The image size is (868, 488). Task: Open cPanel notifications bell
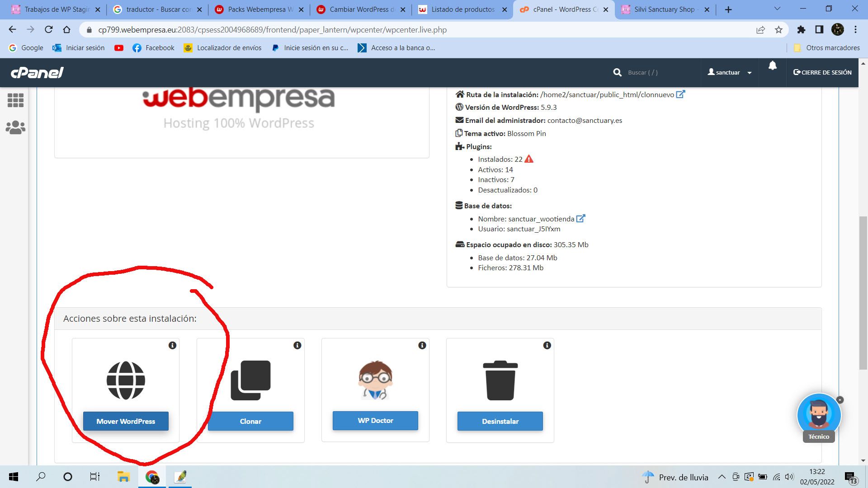tap(773, 66)
